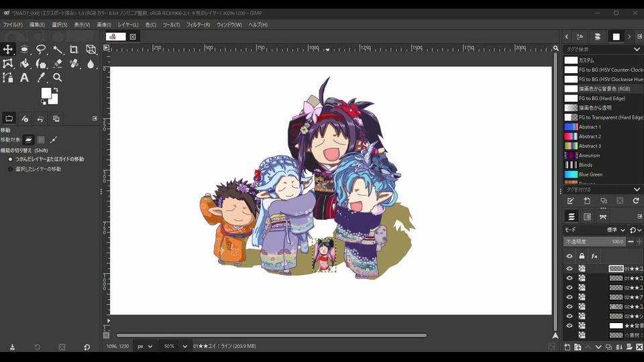The width and height of the screenshot is (644, 362).
Task: Expand the タグで検索 filter dropdown
Action: (637, 49)
